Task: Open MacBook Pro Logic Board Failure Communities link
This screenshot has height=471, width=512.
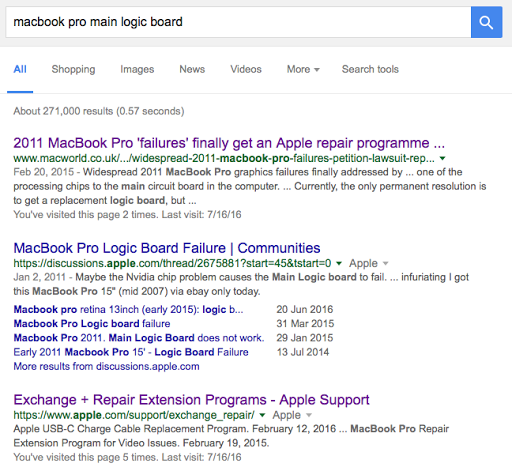Action: [x=167, y=248]
